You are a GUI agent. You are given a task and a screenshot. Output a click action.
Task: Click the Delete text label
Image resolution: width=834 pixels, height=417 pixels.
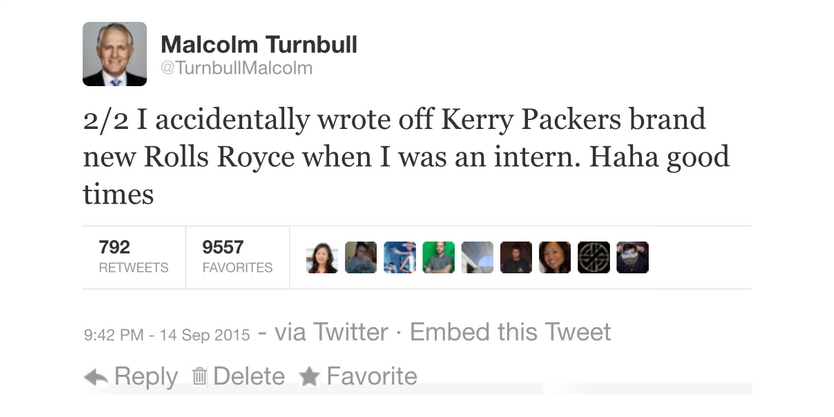tap(249, 377)
